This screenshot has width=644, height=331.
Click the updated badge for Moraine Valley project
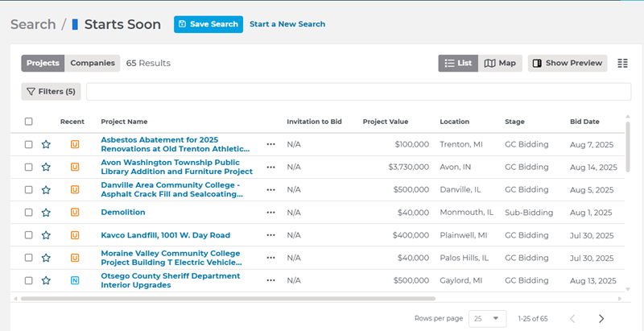[x=75, y=258]
